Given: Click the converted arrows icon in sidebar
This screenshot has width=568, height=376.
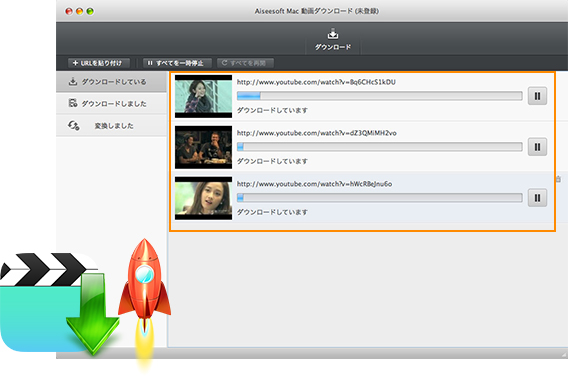Looking at the screenshot, I should coord(74,126).
